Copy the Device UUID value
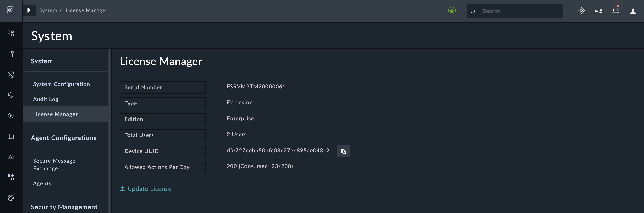644x213 pixels. coord(343,151)
